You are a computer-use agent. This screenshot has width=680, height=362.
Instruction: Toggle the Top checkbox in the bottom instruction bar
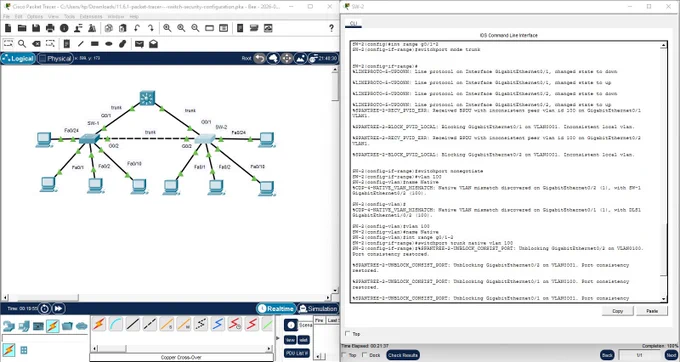(344, 355)
